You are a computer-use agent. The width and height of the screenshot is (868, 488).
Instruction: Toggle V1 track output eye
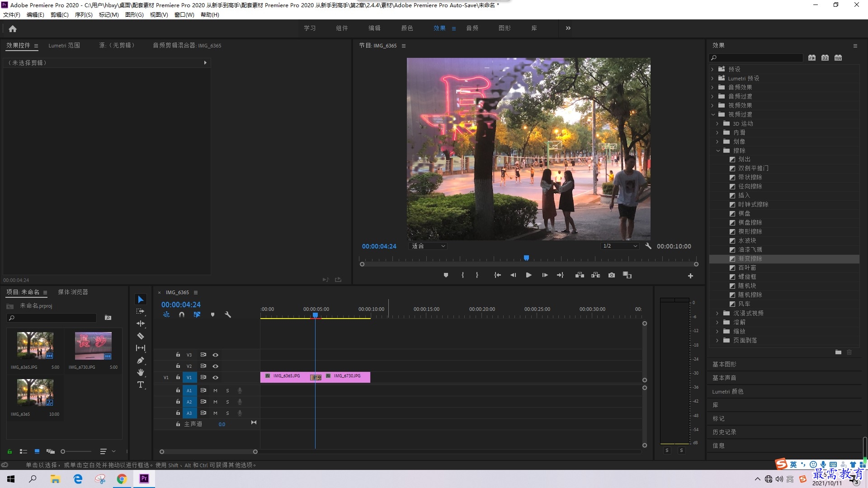(x=216, y=377)
